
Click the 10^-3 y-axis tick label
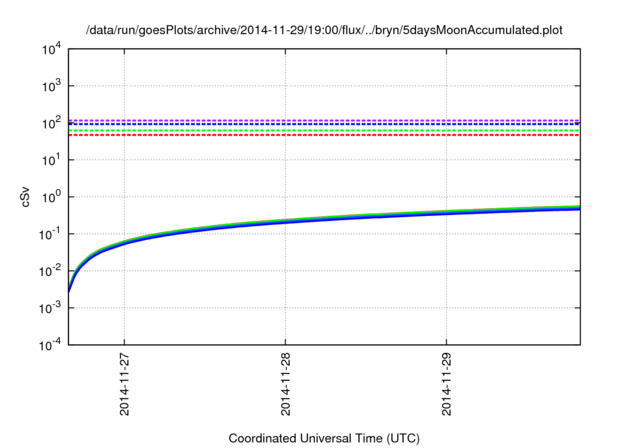pyautogui.click(x=50, y=308)
